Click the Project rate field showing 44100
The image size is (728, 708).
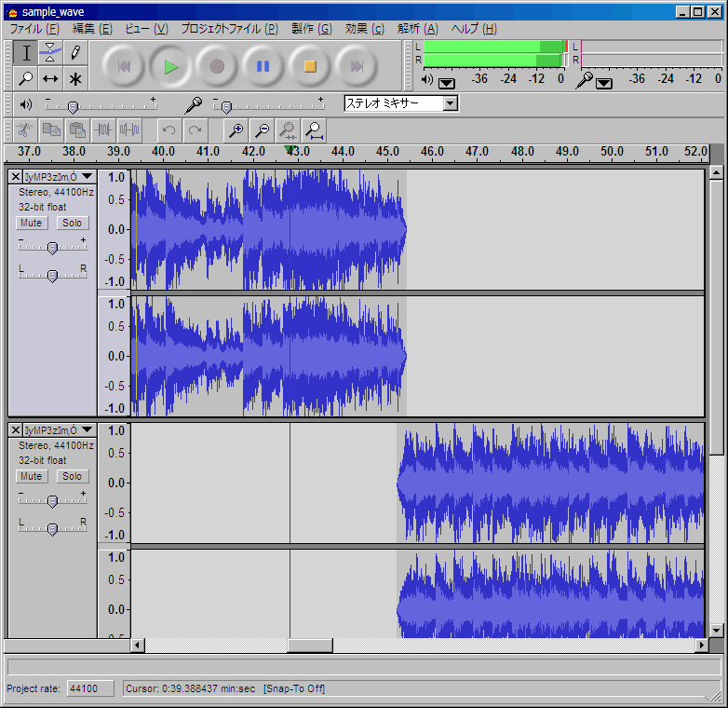90,688
